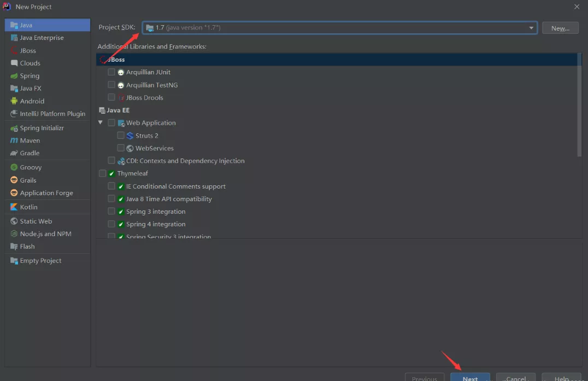588x381 pixels.
Task: Check the Spring 3 integration checkbox
Action: 111,211
